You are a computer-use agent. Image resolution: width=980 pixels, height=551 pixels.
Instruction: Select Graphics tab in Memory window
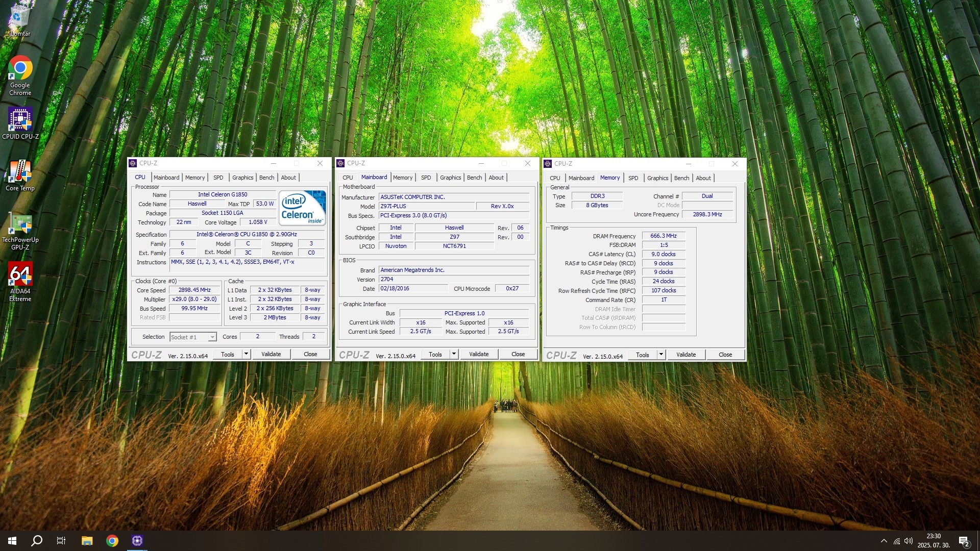pyautogui.click(x=657, y=178)
